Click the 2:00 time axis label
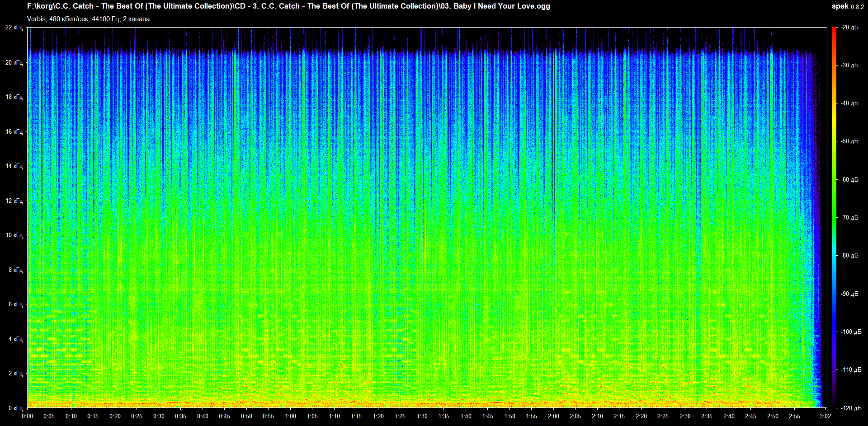 553,417
